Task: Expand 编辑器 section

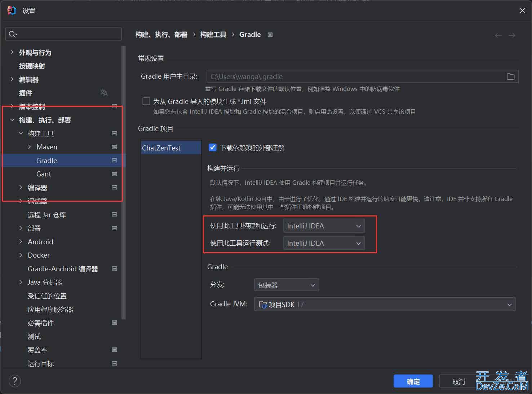Action: (x=12, y=79)
